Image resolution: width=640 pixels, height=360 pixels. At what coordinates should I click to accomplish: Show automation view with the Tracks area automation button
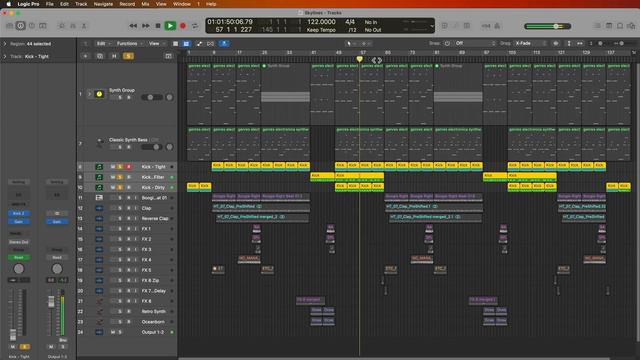pos(199,43)
